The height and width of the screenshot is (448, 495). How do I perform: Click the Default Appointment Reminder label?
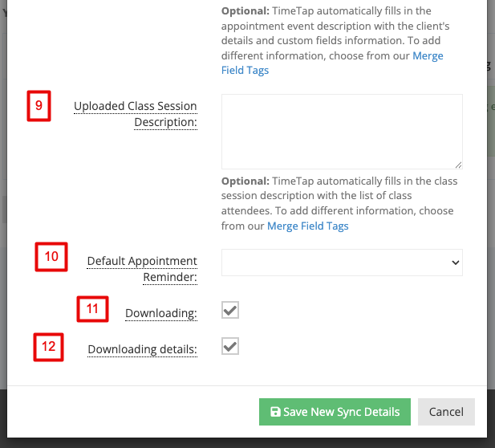(142, 269)
